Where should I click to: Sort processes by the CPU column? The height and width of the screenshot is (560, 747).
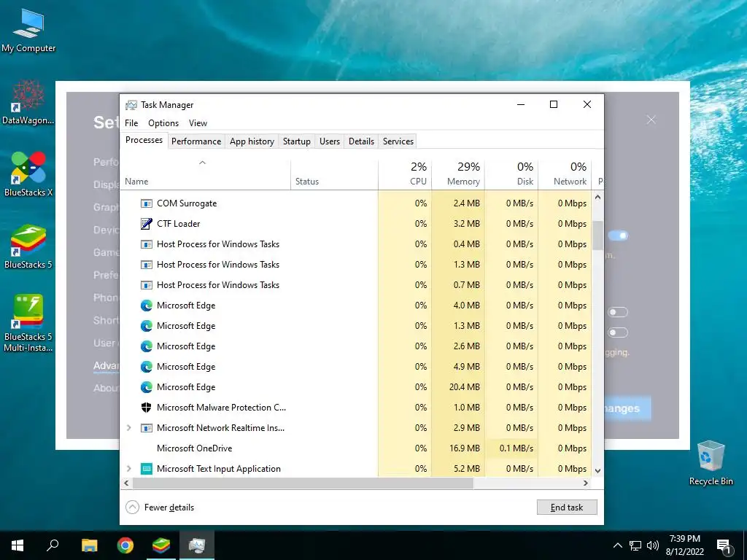[x=406, y=174]
